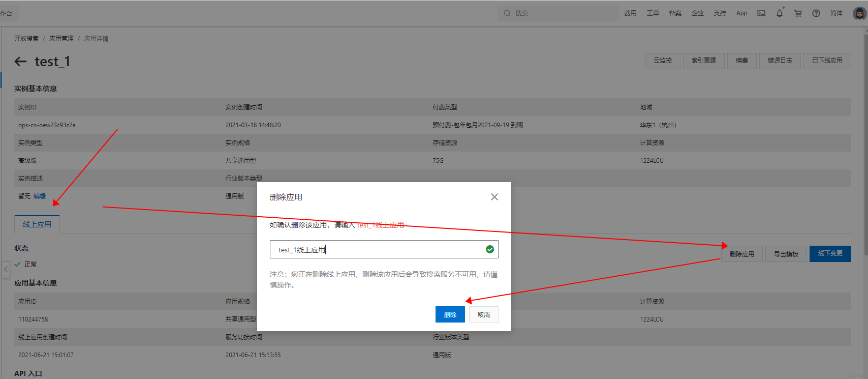Screen dimensions: 868x379
Task: Go to 应用管理 breadcrumb
Action: point(61,39)
